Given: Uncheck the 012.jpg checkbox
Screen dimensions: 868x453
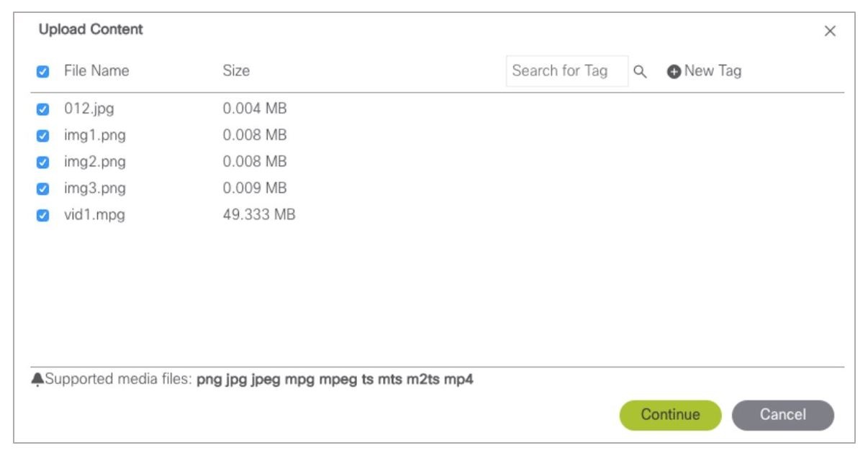Looking at the screenshot, I should coord(42,110).
